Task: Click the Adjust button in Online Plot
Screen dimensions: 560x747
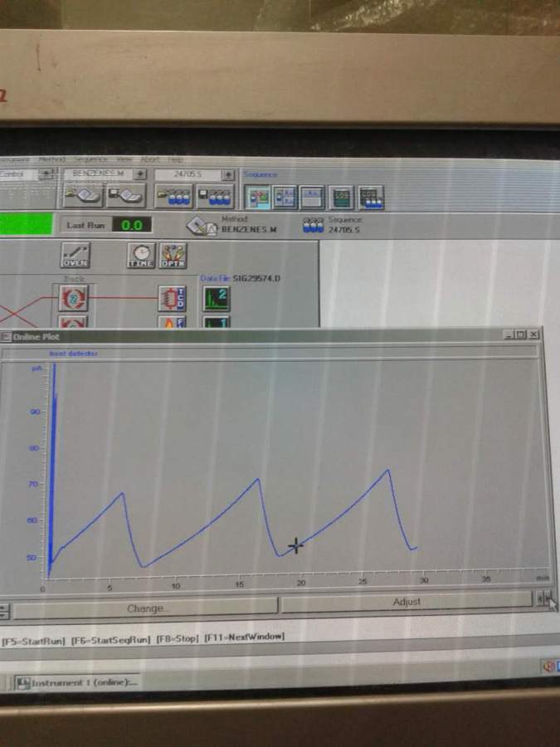Action: pos(407,603)
